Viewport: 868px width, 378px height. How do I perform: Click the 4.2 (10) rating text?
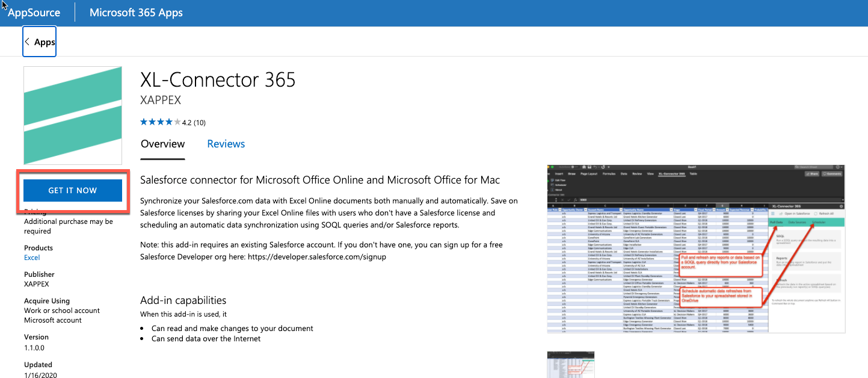click(x=194, y=123)
